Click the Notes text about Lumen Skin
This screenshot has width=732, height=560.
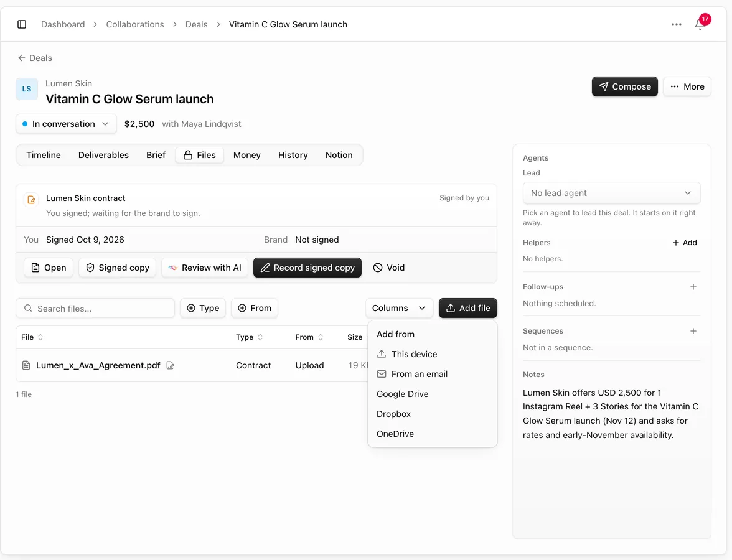coord(611,413)
